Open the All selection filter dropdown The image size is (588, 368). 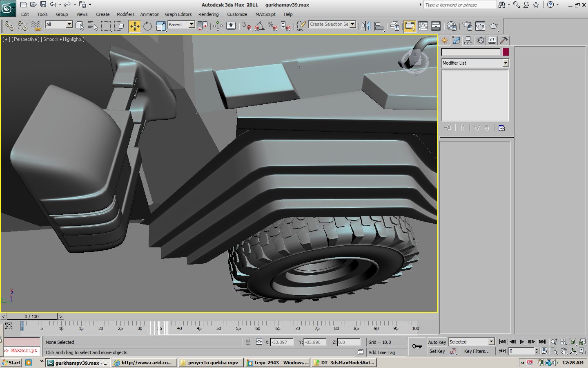click(x=69, y=25)
